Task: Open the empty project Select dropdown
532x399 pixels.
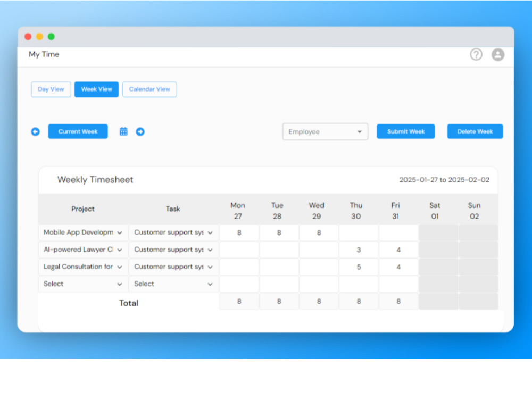Action: pos(83,284)
